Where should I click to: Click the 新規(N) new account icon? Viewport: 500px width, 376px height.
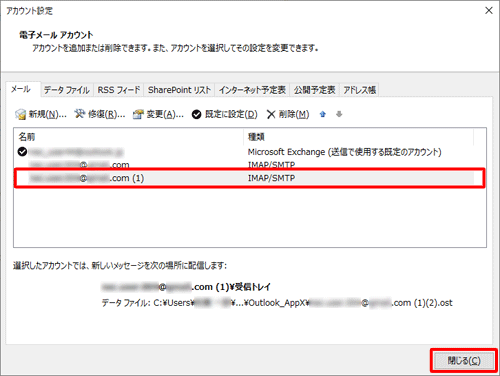pos(20,114)
